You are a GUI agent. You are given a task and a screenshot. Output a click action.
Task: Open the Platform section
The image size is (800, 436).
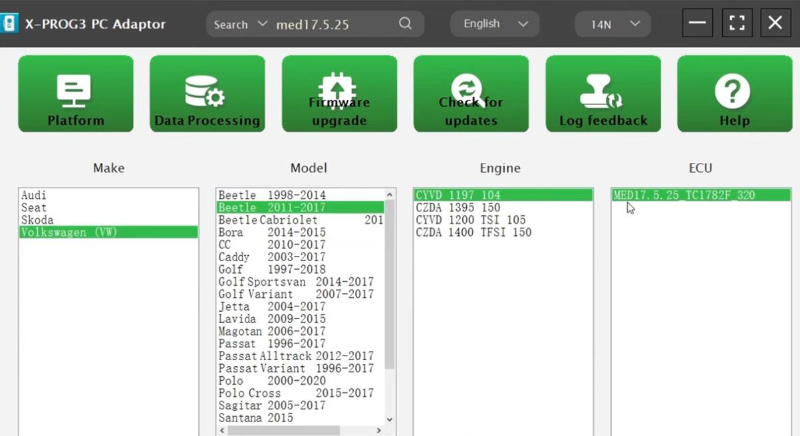[x=76, y=94]
